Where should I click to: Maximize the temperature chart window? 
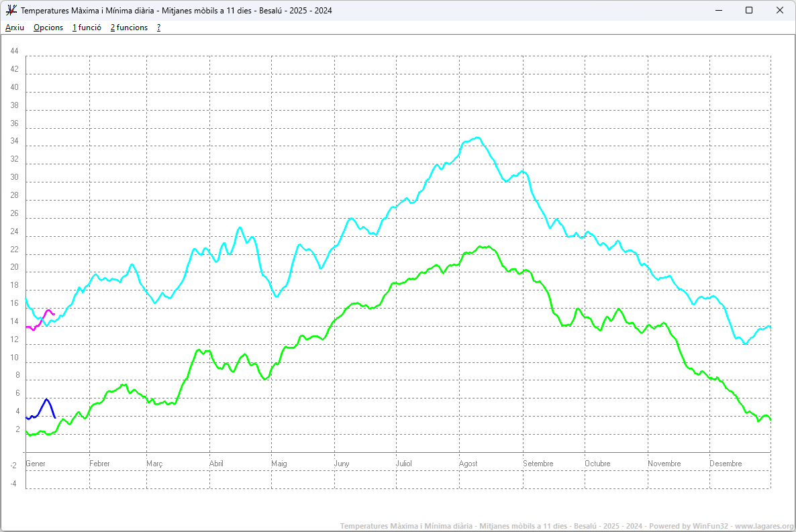point(749,10)
